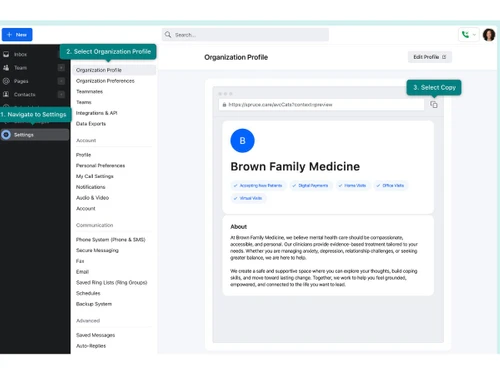Open Profile under Account section

pos(83,155)
